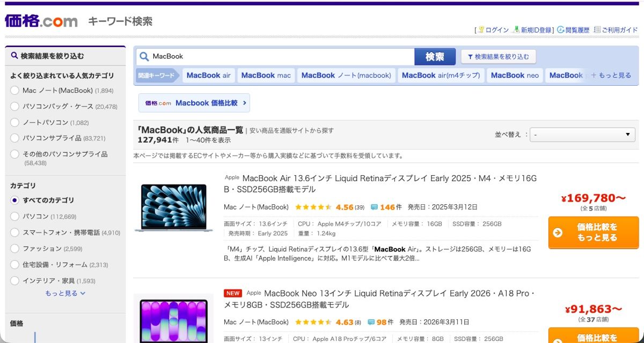Image resolution: width=644 pixels, height=343 pixels.
Task: Click the 新規ID登録 icon
Action: [516, 30]
